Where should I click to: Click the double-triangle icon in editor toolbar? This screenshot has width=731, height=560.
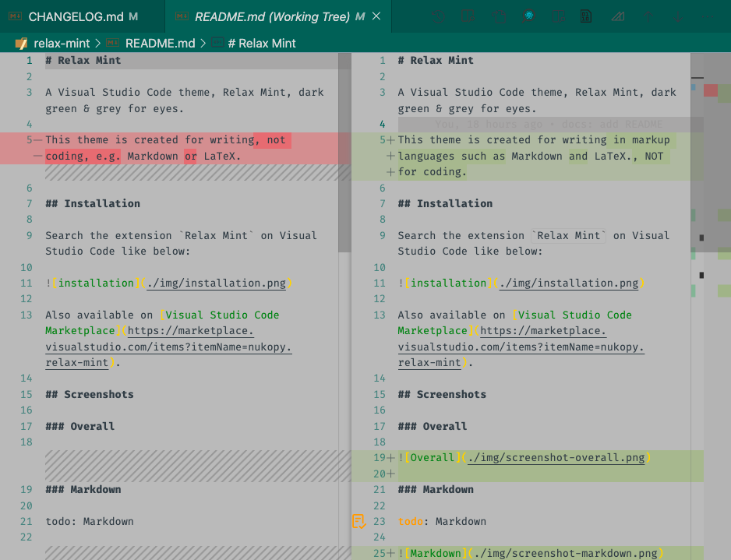click(618, 17)
